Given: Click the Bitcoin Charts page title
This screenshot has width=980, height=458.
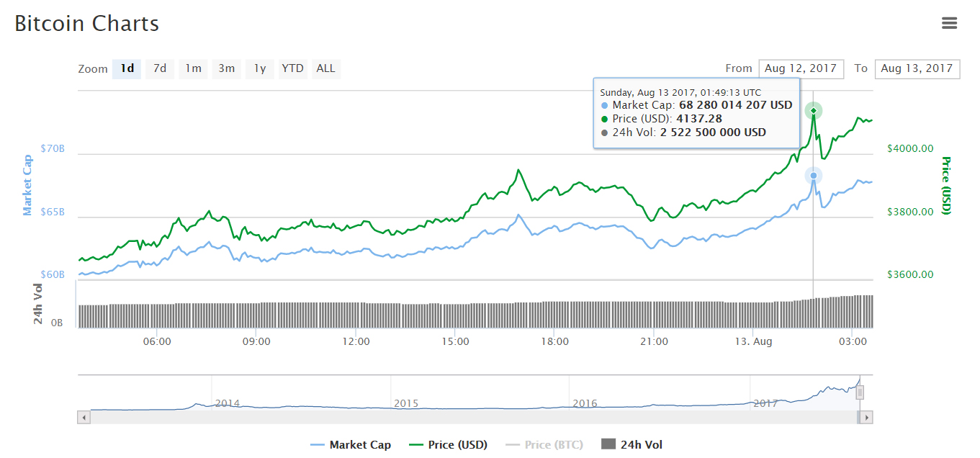Looking at the screenshot, I should click(86, 24).
